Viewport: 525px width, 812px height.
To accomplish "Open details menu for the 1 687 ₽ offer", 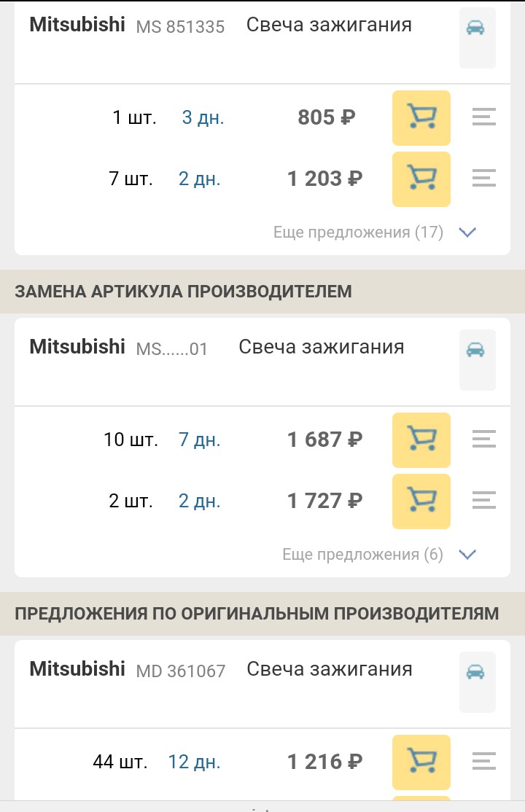I will pyautogui.click(x=483, y=440).
